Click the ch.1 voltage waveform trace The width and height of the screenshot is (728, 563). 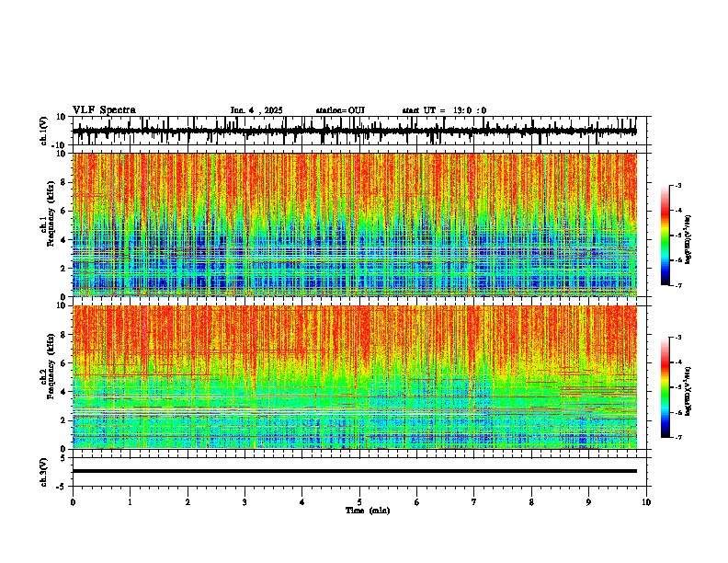pyautogui.click(x=355, y=131)
